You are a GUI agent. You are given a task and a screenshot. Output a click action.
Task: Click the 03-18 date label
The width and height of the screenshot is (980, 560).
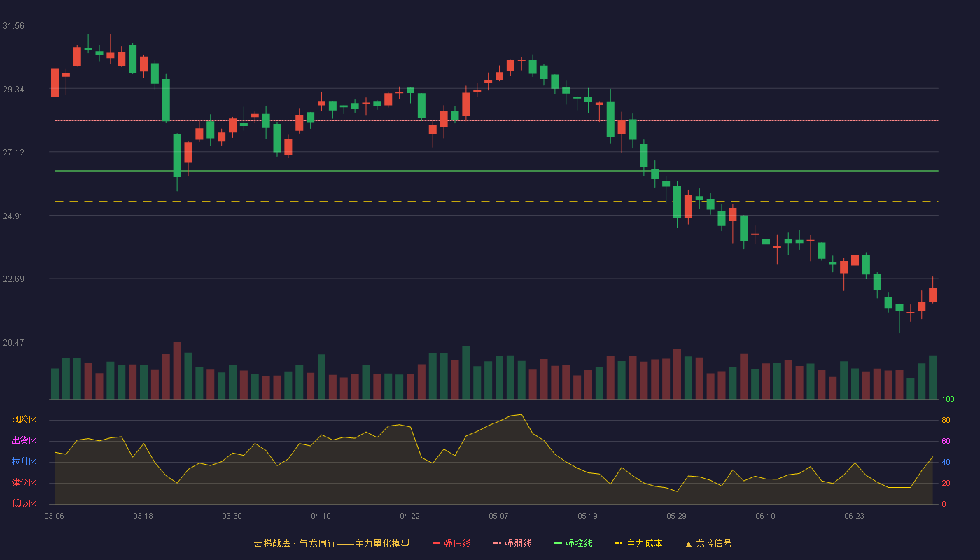point(143,516)
